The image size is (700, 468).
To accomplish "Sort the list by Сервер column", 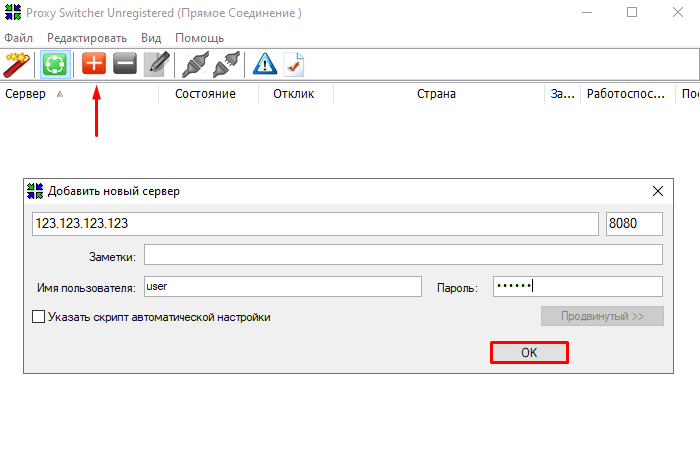I will pyautogui.click(x=26, y=94).
